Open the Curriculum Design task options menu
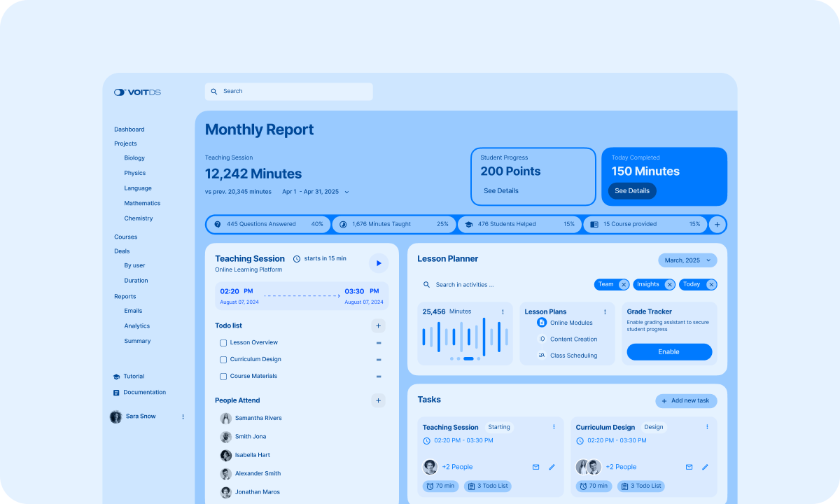 707,427
